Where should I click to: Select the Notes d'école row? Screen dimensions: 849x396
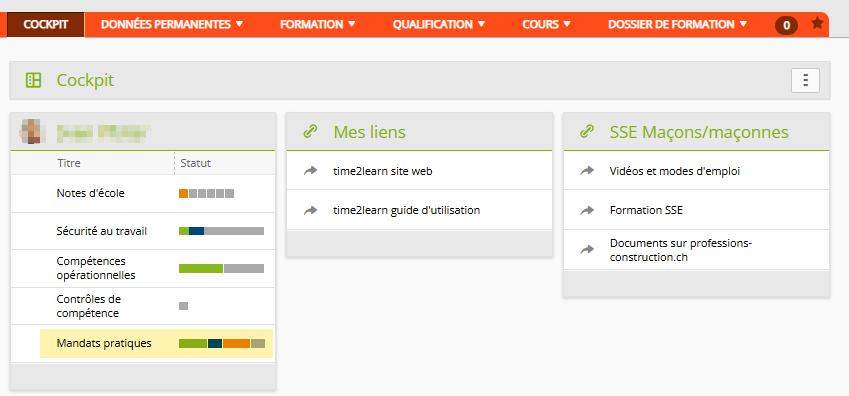pos(143,193)
